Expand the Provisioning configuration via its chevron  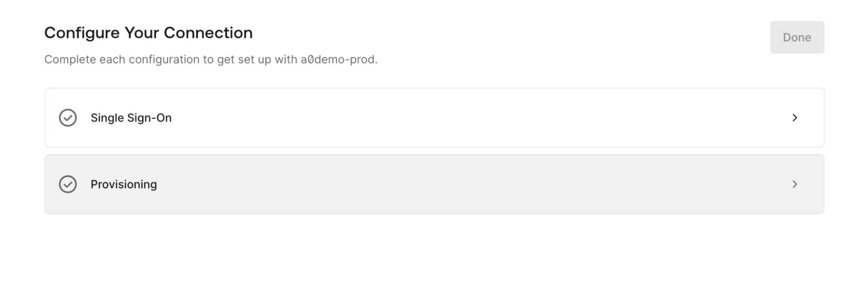(x=795, y=184)
